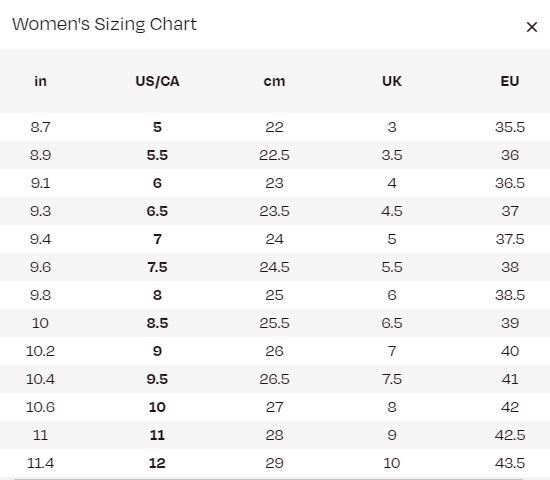Click the cm column header
Screen dimensions: 550x480
point(274,81)
